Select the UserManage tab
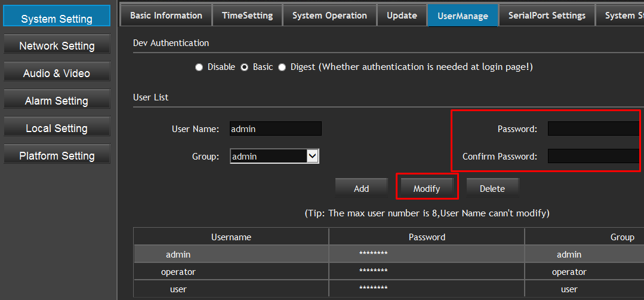The height and width of the screenshot is (300, 644). point(463,16)
